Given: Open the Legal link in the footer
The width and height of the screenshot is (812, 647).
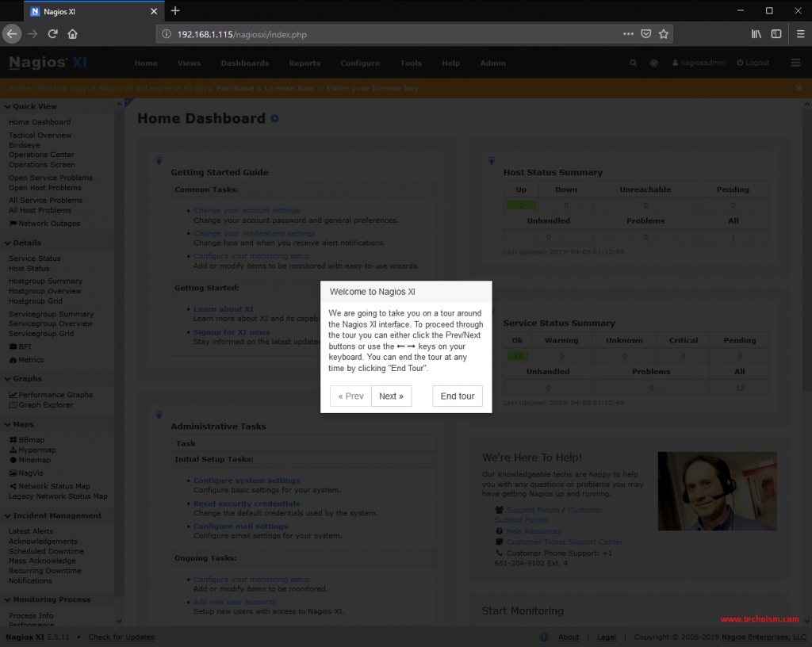Looking at the screenshot, I should [x=607, y=637].
